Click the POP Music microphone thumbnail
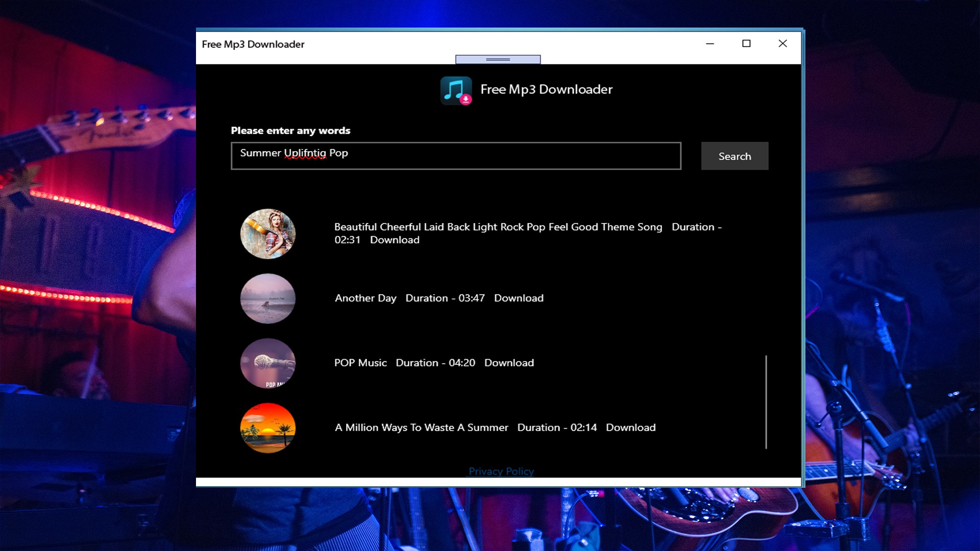Screen dimensions: 980x551 (267, 363)
